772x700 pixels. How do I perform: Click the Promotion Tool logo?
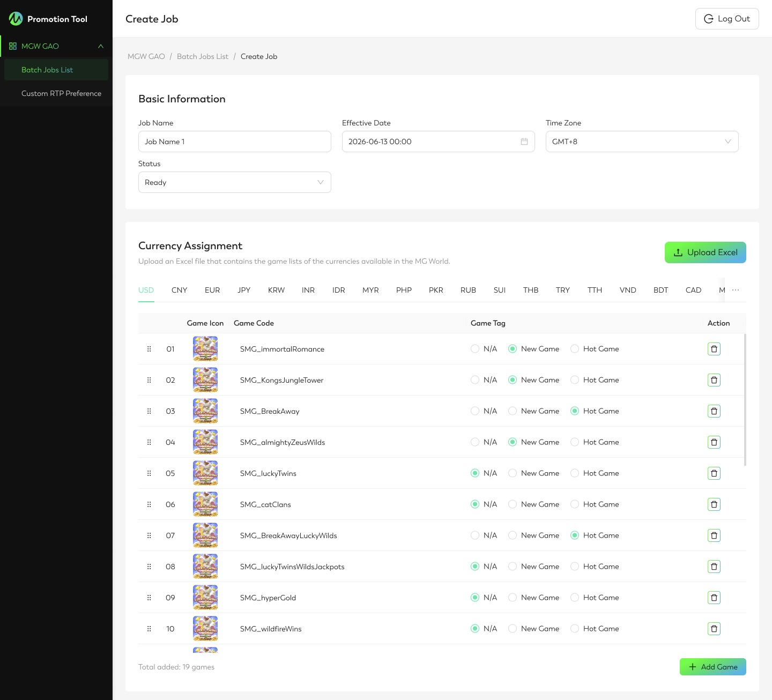pos(16,19)
